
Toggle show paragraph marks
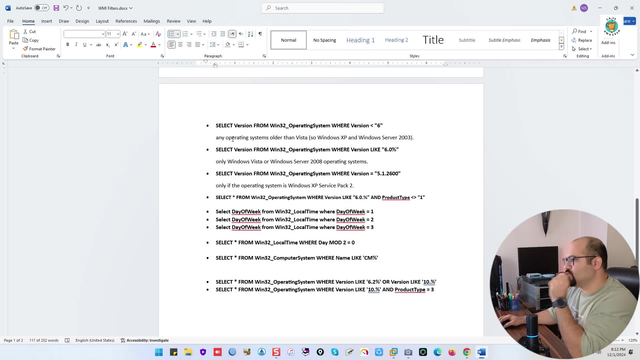[260, 34]
